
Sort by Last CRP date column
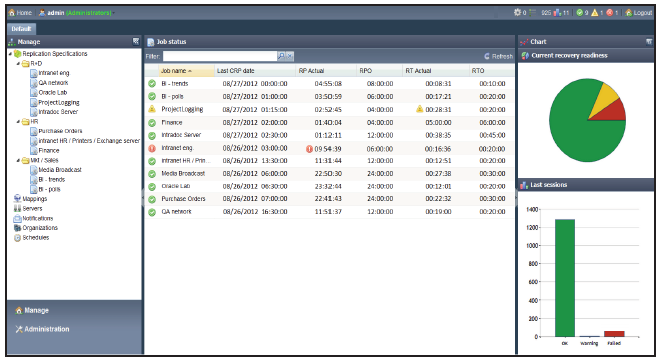[x=255, y=71]
